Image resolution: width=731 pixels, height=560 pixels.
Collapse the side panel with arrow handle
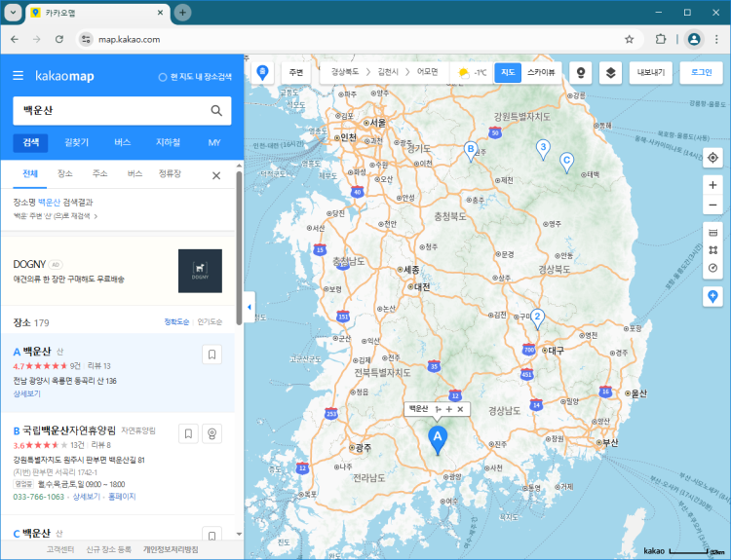point(249,307)
